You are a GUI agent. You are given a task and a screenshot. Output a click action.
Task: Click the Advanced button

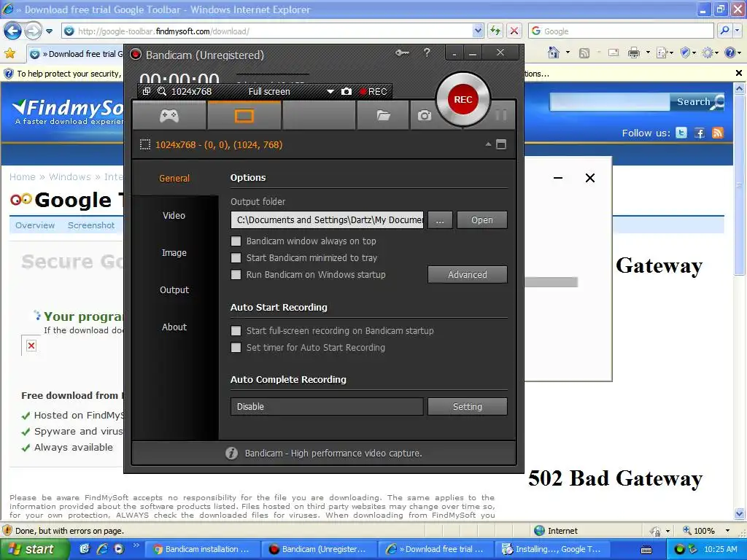[x=468, y=274]
